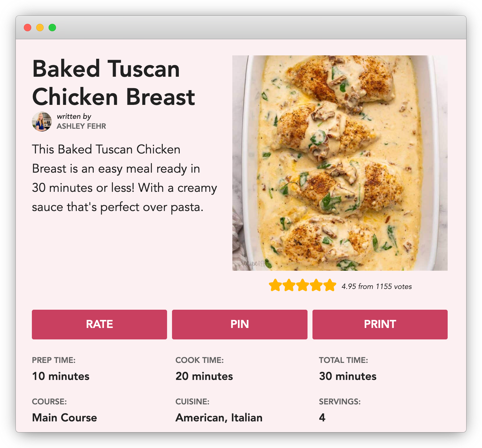Click the RATE button
This screenshot has height=448, width=482.
(99, 324)
